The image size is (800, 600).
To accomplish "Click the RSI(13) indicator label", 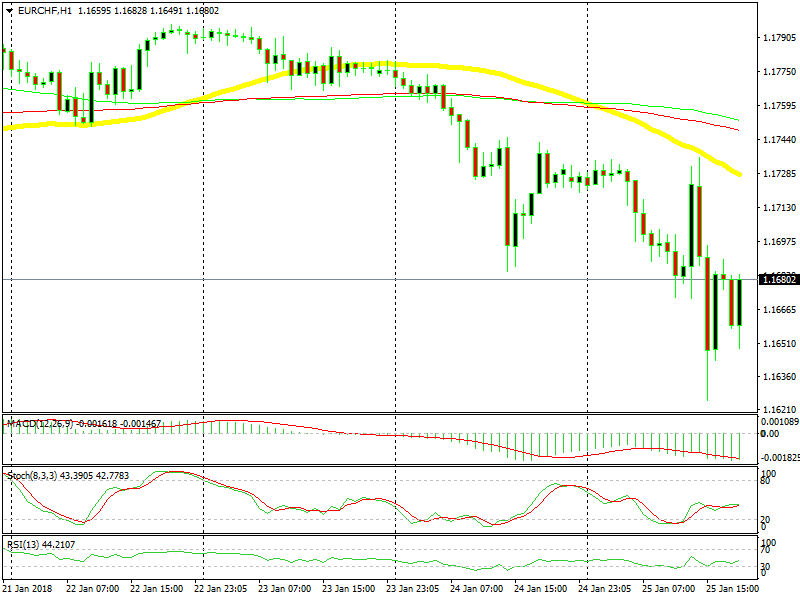I will (23, 544).
